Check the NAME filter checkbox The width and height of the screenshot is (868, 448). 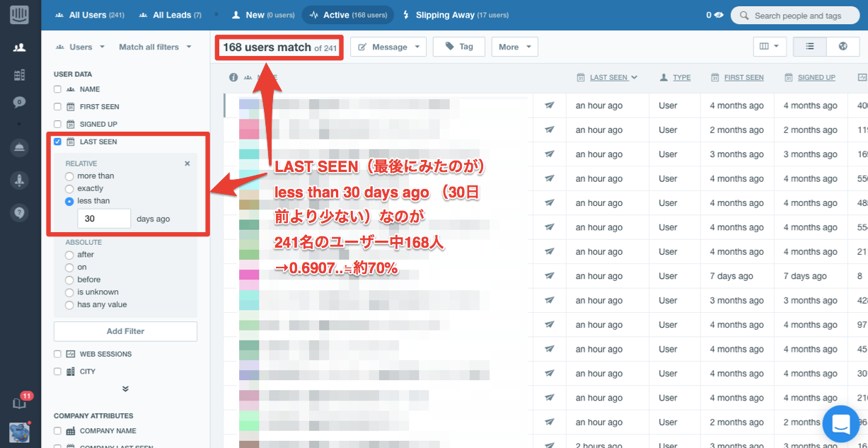[x=58, y=89]
